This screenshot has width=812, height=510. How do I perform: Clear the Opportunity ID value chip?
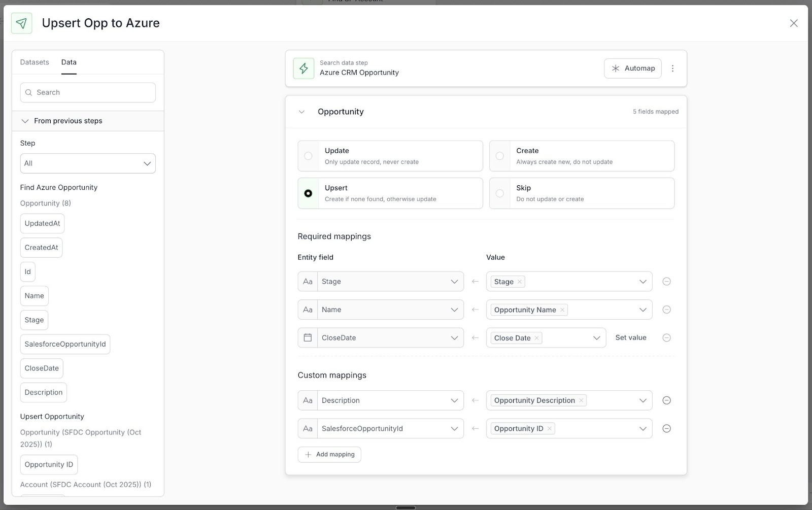(549, 429)
